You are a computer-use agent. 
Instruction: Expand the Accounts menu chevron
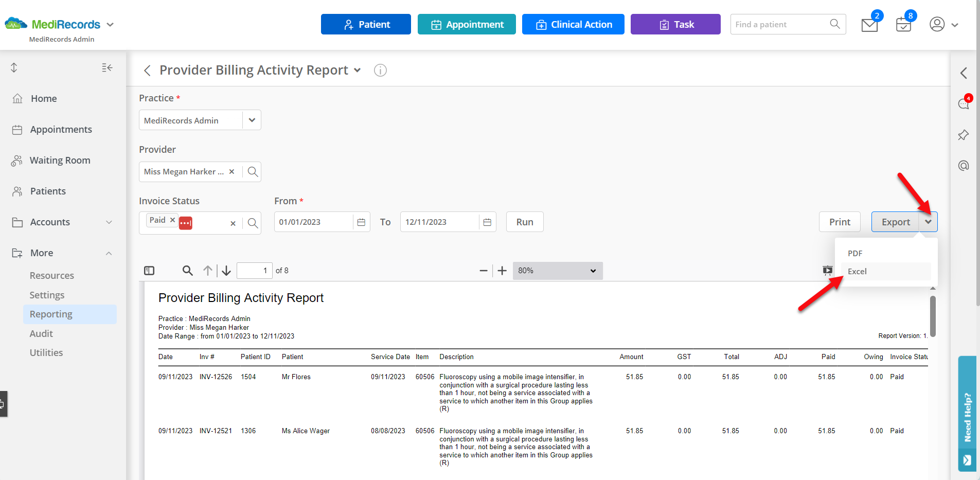click(109, 222)
